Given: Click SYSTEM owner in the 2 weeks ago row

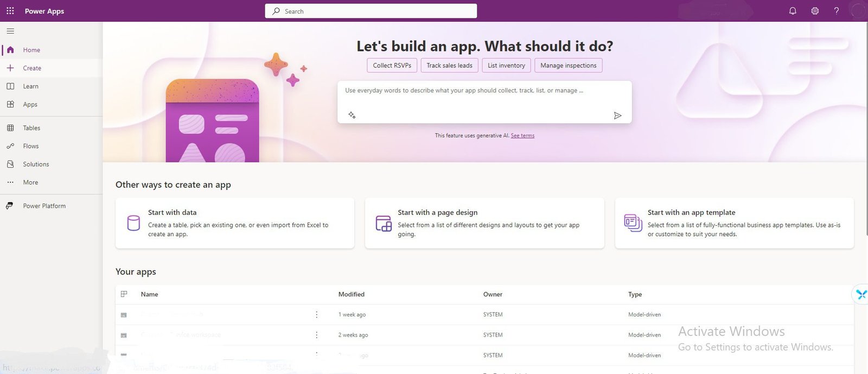Looking at the screenshot, I should click(493, 335).
